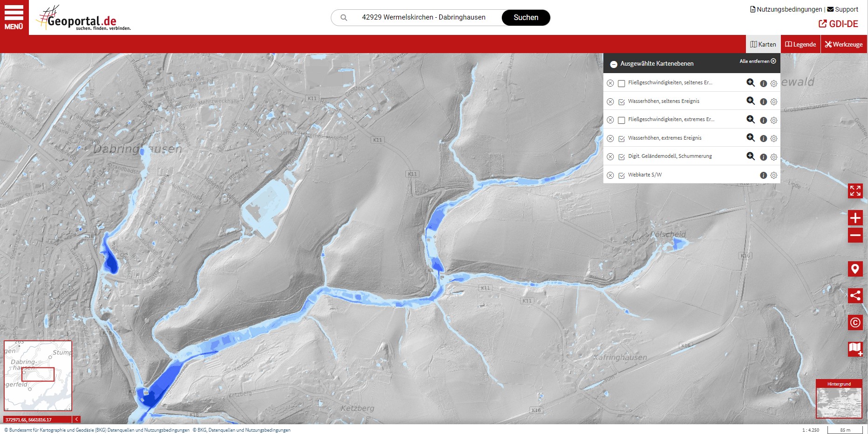868x434 pixels.
Task: Uncheck Wasserhöhen, extremes Ereignis layer
Action: pos(622,139)
